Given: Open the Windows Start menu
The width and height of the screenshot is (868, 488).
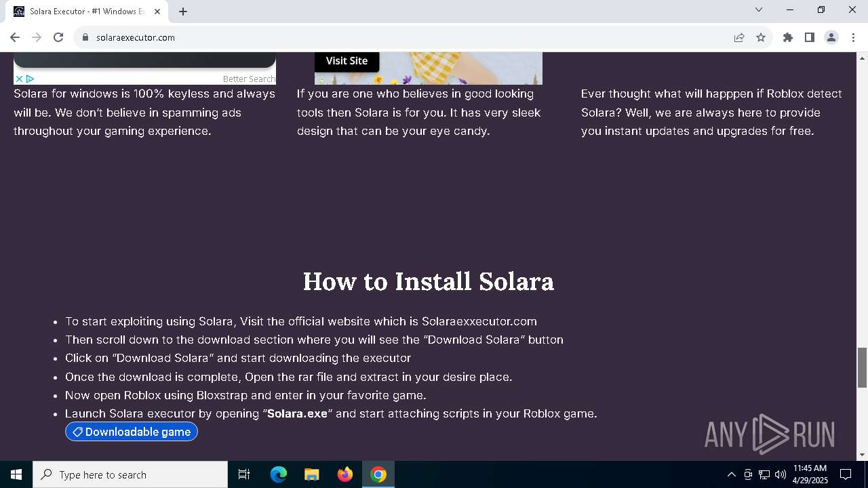Looking at the screenshot, I should (16, 474).
